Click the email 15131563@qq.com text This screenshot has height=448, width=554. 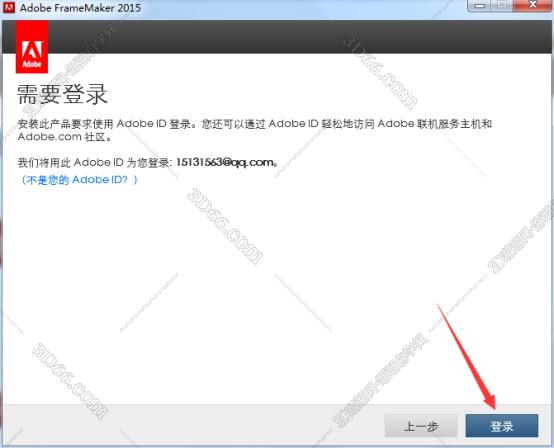pos(225,162)
